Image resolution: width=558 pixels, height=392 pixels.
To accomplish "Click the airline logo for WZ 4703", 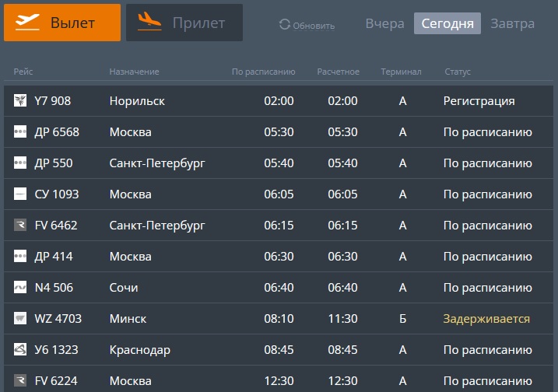I will (20, 318).
